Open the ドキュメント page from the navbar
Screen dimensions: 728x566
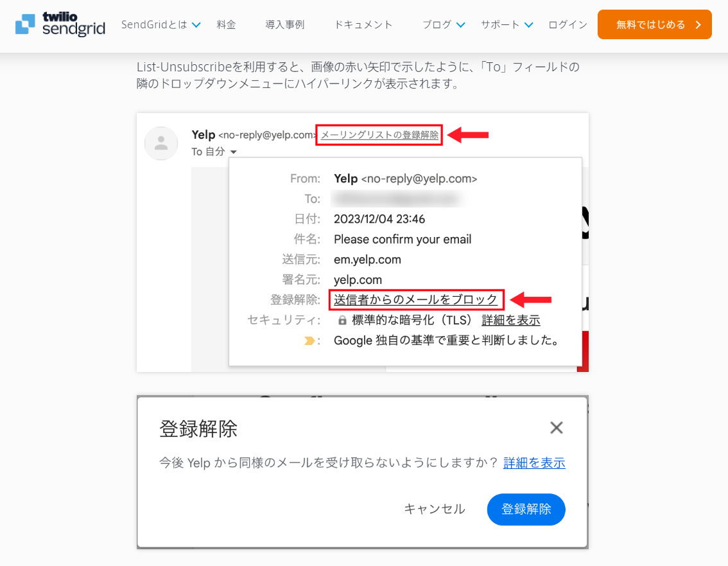(363, 24)
